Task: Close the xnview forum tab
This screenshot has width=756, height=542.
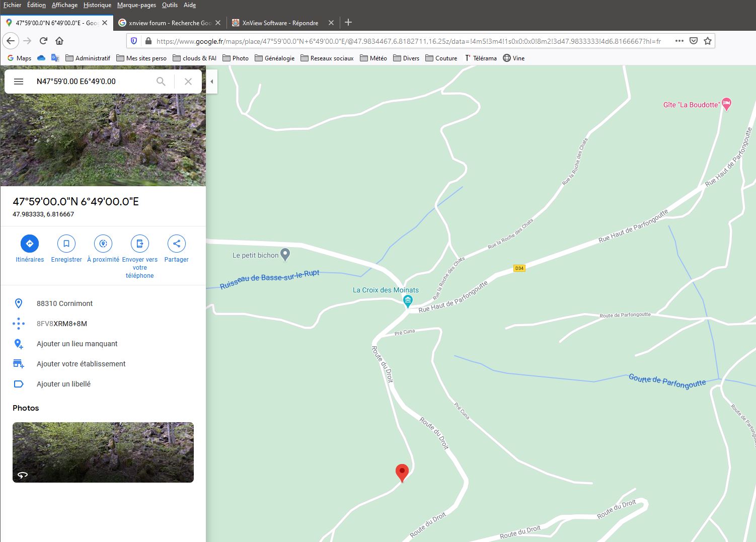Action: click(x=218, y=23)
